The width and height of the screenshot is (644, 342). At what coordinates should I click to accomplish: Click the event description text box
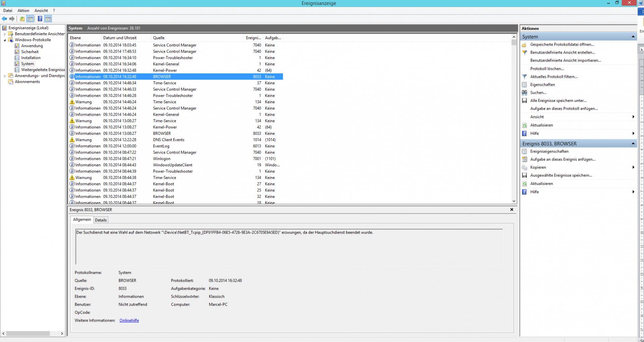click(289, 247)
